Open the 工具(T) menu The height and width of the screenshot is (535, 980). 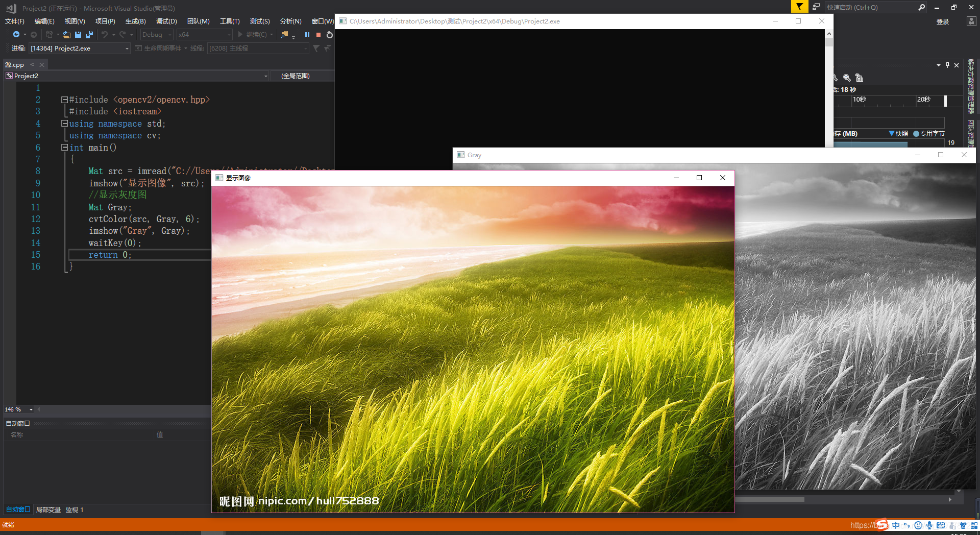click(230, 21)
